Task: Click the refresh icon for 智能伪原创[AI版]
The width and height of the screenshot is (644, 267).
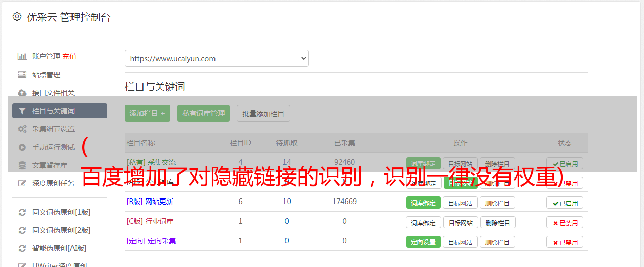Action: (x=22, y=248)
